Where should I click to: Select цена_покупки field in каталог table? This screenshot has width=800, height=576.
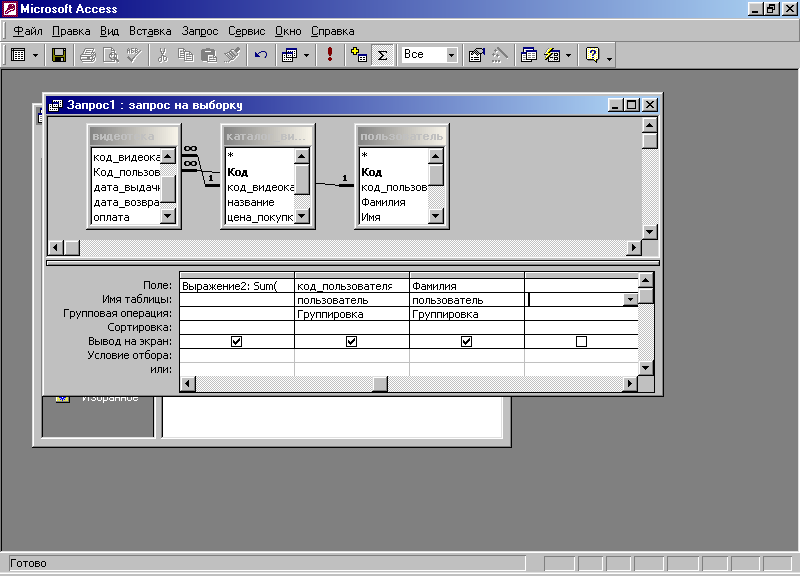click(260, 217)
